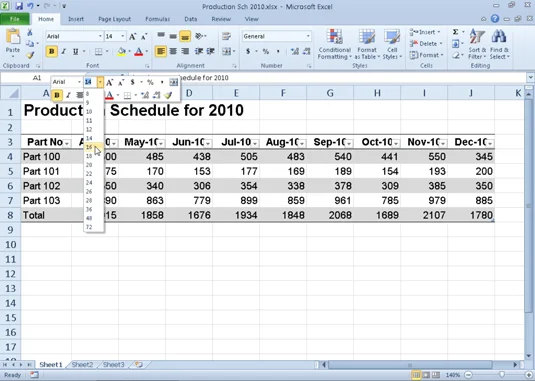
Task: Open Format as Table gallery
Action: pos(367,44)
